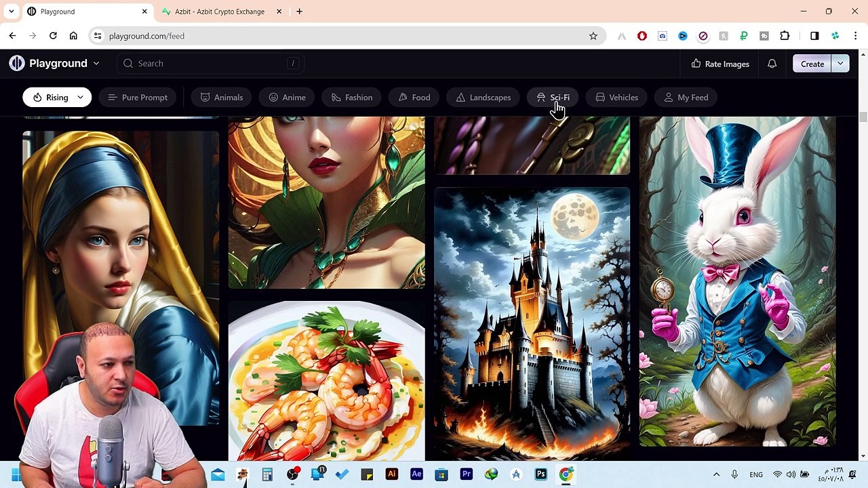Select the Pure Prompt filter
This screenshot has width=868, height=488.
click(138, 98)
